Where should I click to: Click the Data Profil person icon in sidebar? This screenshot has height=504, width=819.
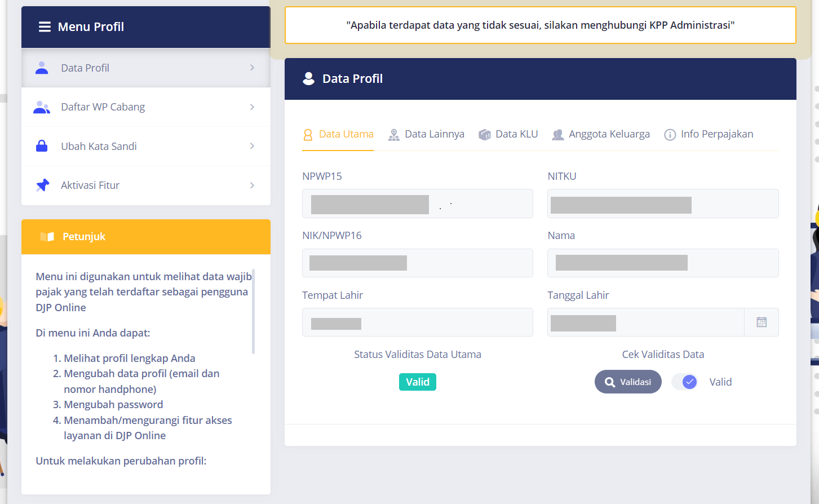click(42, 68)
